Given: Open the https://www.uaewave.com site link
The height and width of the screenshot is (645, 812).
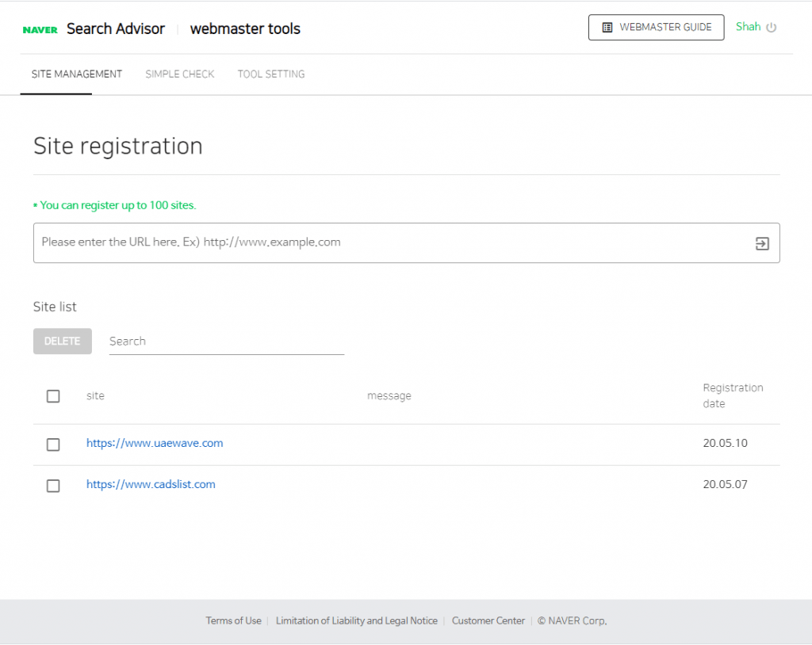Looking at the screenshot, I should 155,443.
